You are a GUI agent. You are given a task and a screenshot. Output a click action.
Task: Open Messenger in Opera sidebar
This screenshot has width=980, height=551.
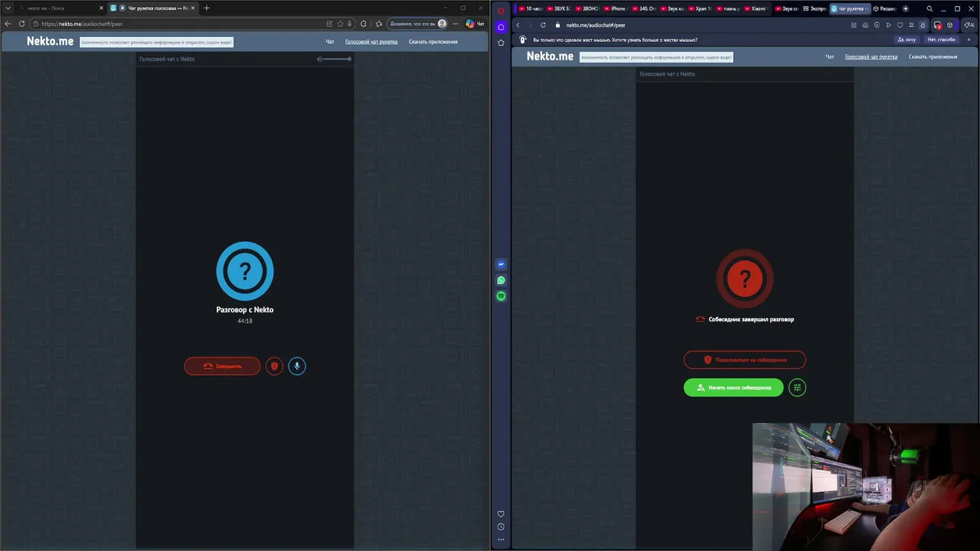click(x=501, y=264)
